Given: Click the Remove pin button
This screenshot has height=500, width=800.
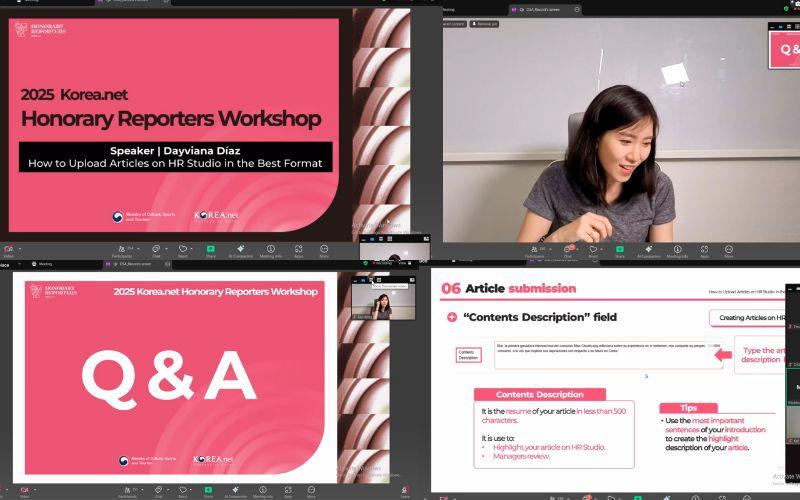Looking at the screenshot, I should [x=484, y=24].
